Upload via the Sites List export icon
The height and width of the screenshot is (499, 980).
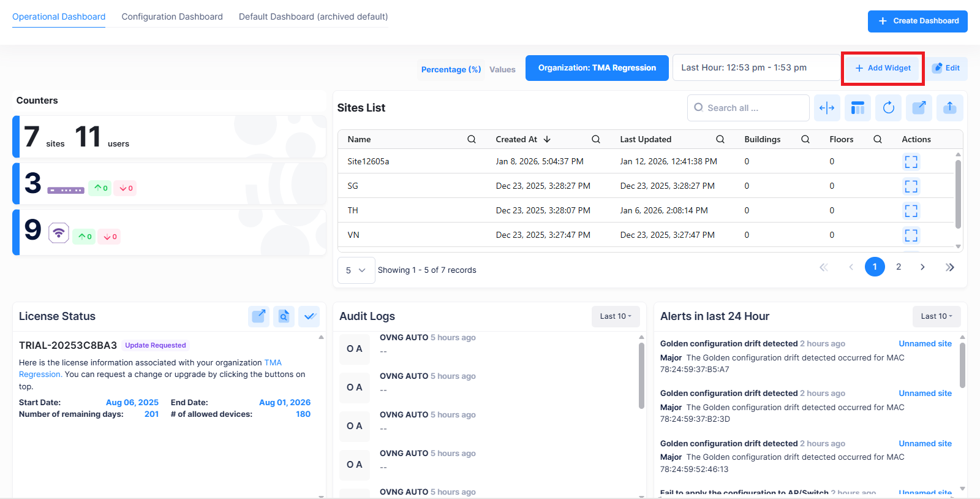coord(949,108)
